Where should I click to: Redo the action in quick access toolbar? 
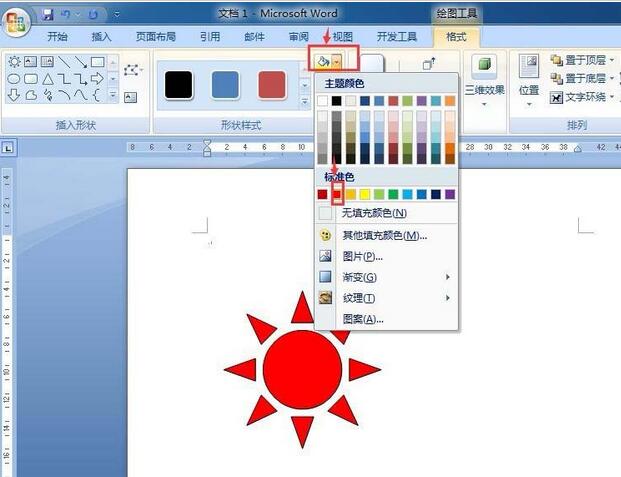coord(93,15)
